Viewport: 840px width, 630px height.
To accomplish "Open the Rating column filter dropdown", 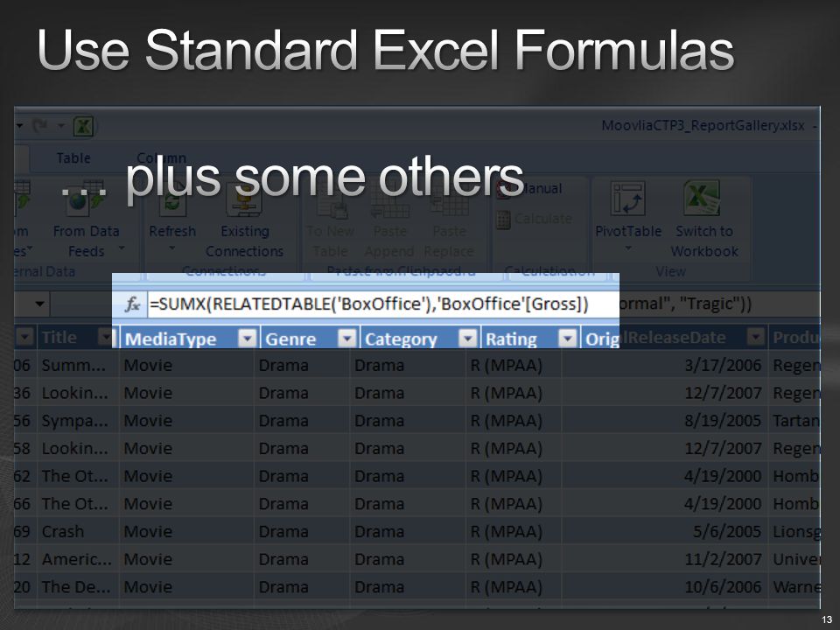I will tap(567, 339).
